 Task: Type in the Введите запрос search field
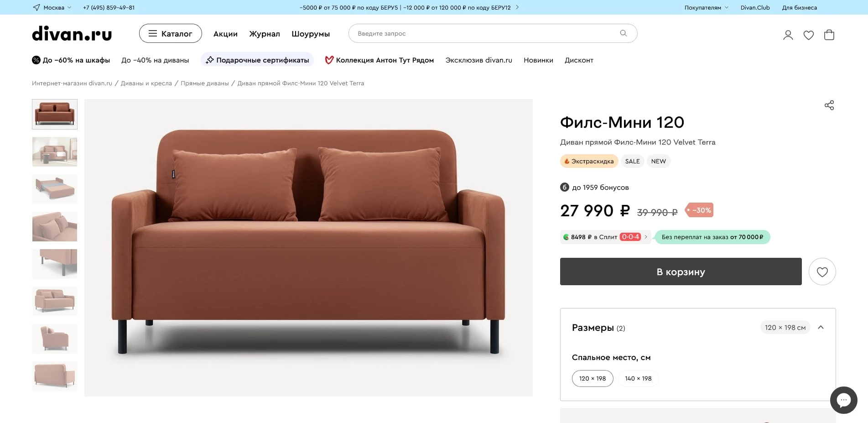point(483,34)
